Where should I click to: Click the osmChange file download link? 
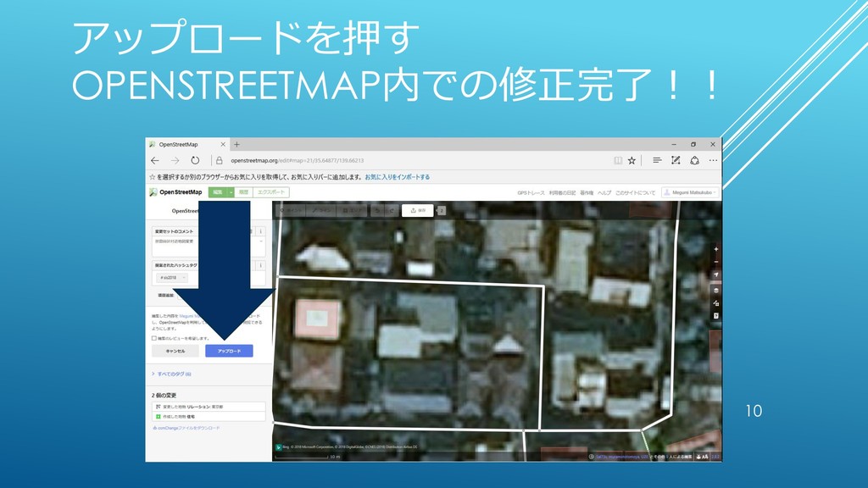[186, 428]
